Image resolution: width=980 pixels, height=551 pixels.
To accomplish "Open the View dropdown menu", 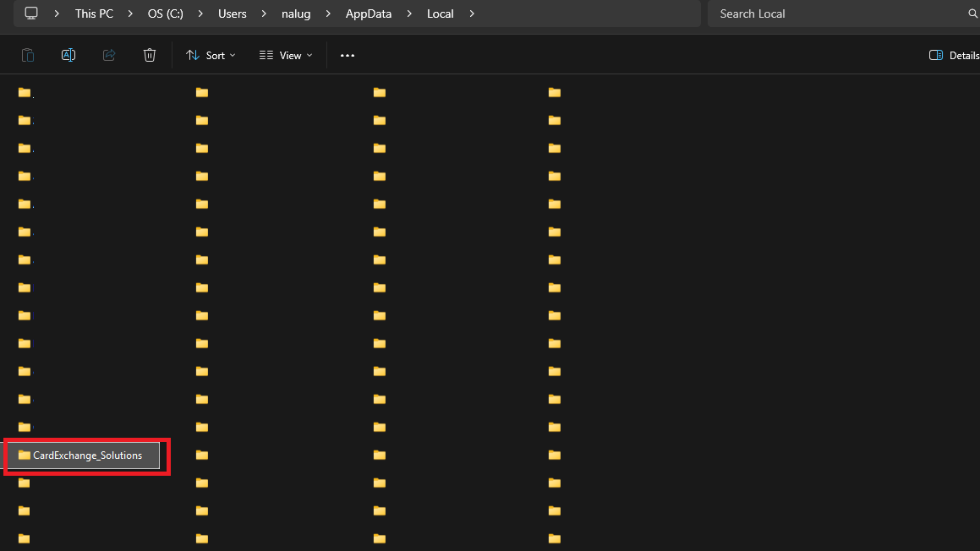I will [286, 56].
